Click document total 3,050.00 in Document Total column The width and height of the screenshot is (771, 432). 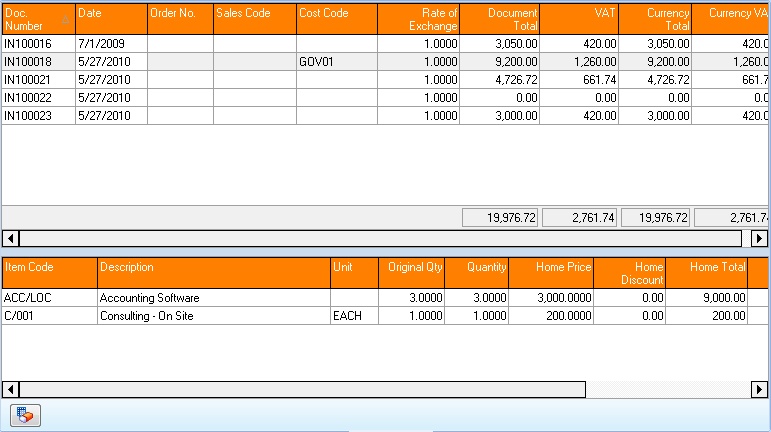(516, 44)
